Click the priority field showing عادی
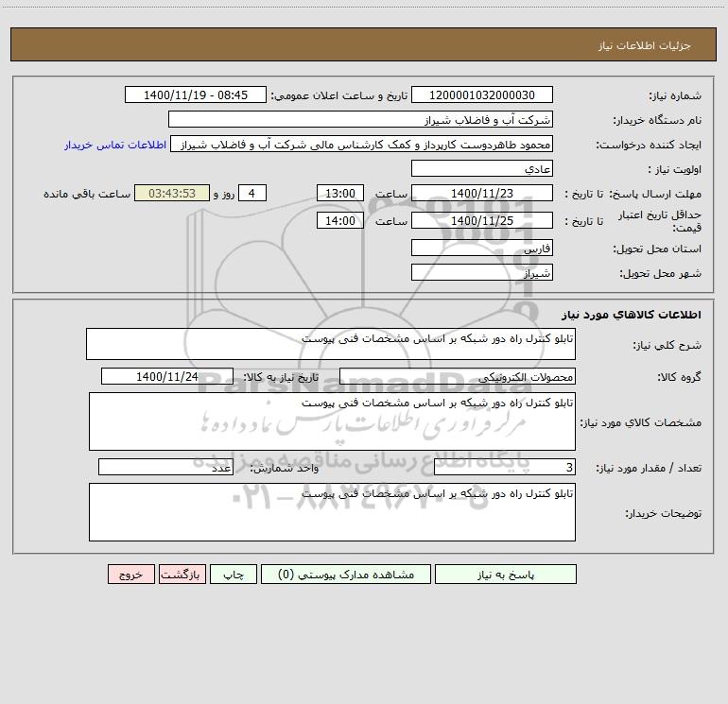 482,168
